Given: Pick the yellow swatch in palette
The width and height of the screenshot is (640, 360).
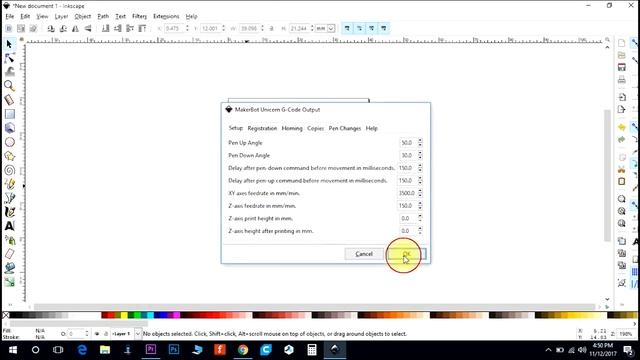Looking at the screenshot, I should coord(124,315).
